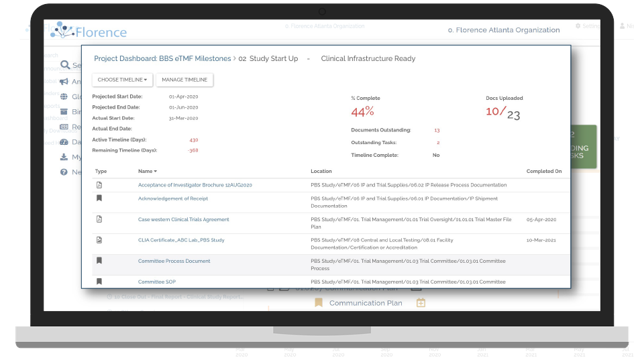Click the Location column header
Viewport: 644px width, 362px height.
[x=321, y=171]
